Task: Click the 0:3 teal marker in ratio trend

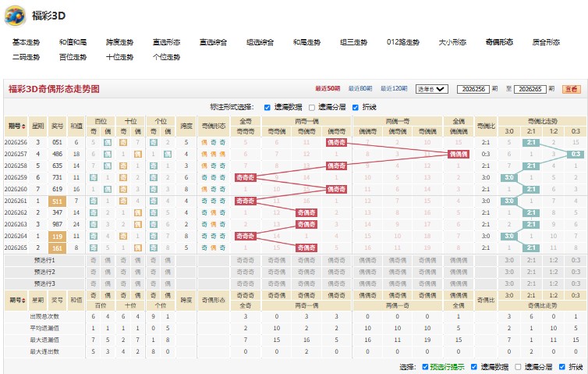Action: (576, 154)
